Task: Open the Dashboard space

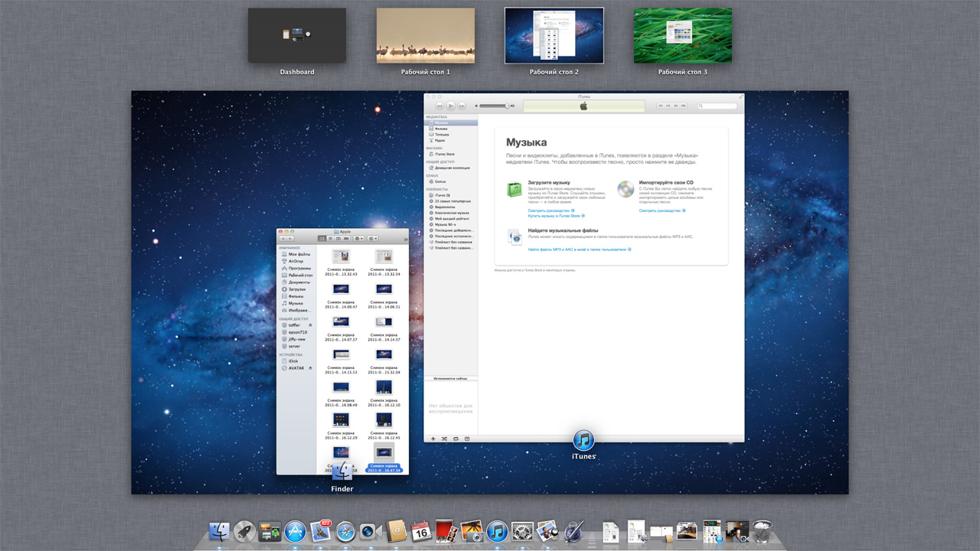Action: pyautogui.click(x=296, y=36)
